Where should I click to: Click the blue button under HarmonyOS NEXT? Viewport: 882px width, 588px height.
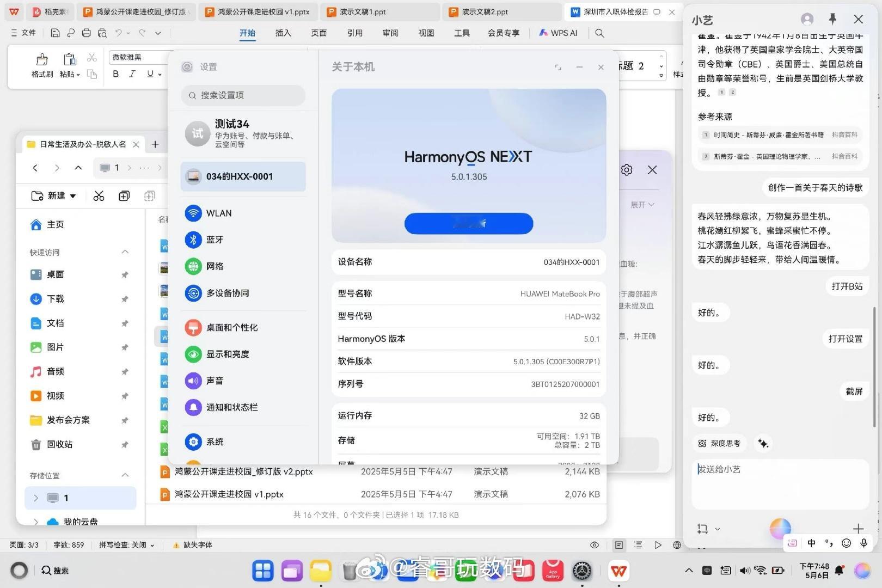coord(469,223)
